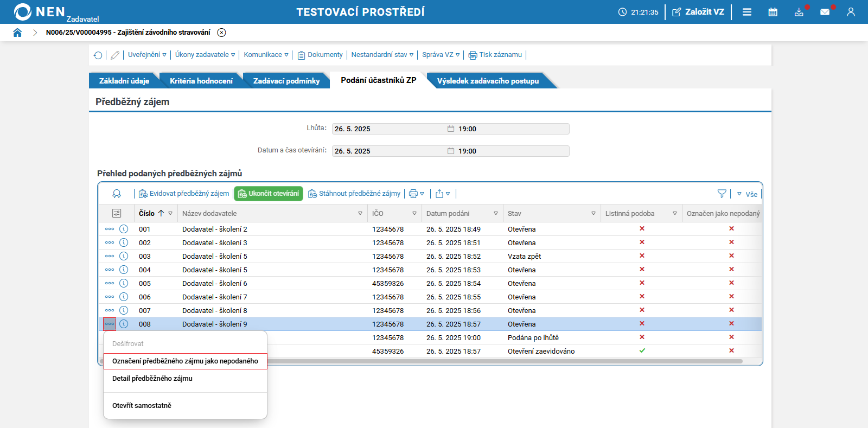
Task: Open info icon for row 001
Action: coord(124,229)
